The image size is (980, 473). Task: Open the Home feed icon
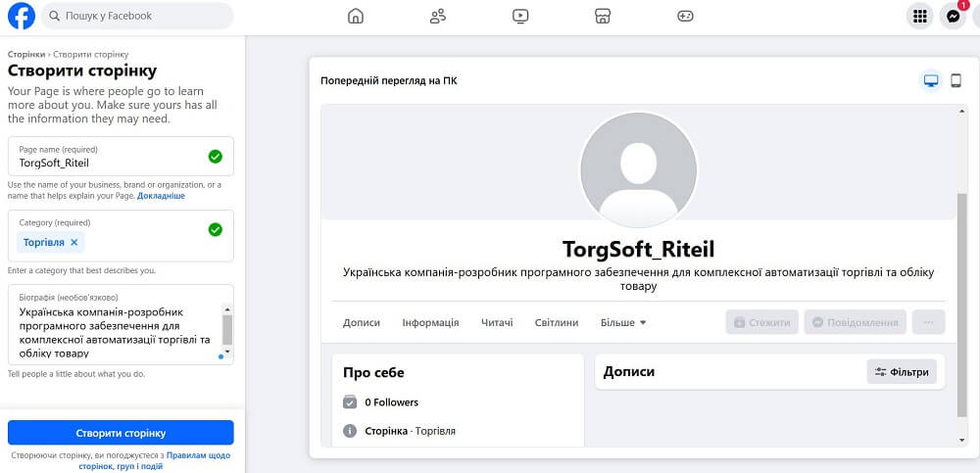(356, 16)
